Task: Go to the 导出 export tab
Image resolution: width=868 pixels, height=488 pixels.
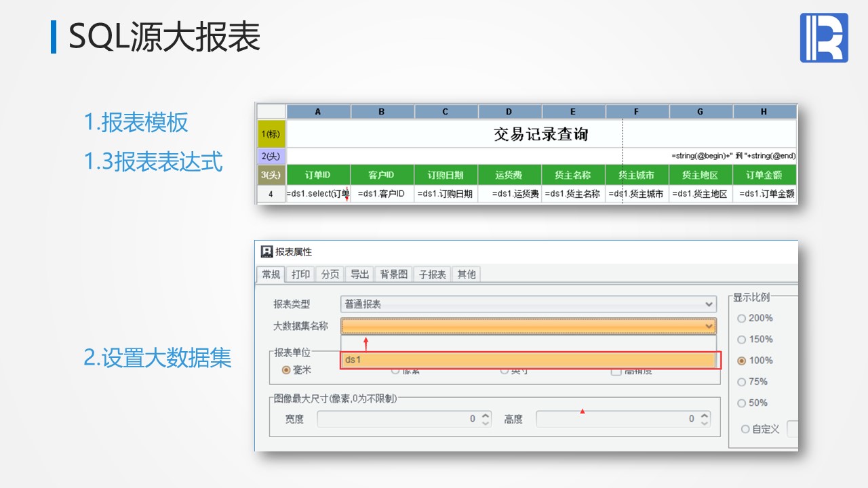Action: 359,274
